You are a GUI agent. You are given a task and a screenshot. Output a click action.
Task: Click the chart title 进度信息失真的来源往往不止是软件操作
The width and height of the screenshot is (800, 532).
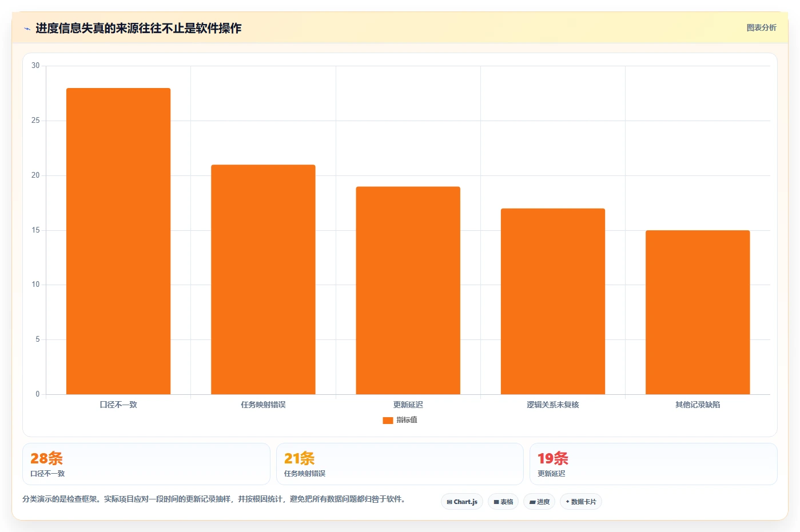tap(138, 28)
